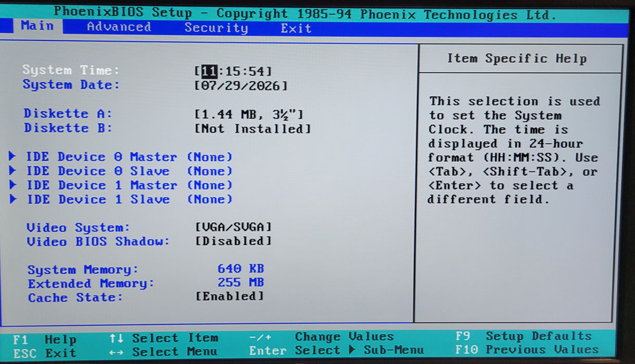Change the Video System VGA/SVGA value

233,227
